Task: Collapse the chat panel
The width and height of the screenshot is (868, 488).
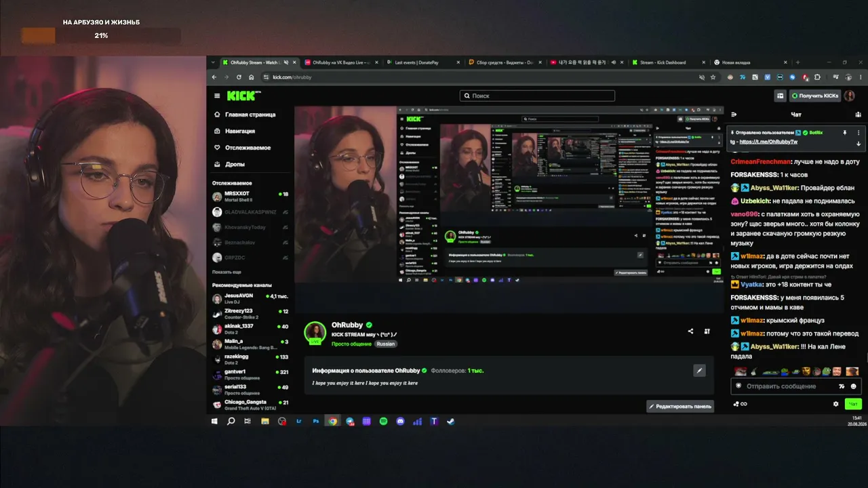Action: 734,115
